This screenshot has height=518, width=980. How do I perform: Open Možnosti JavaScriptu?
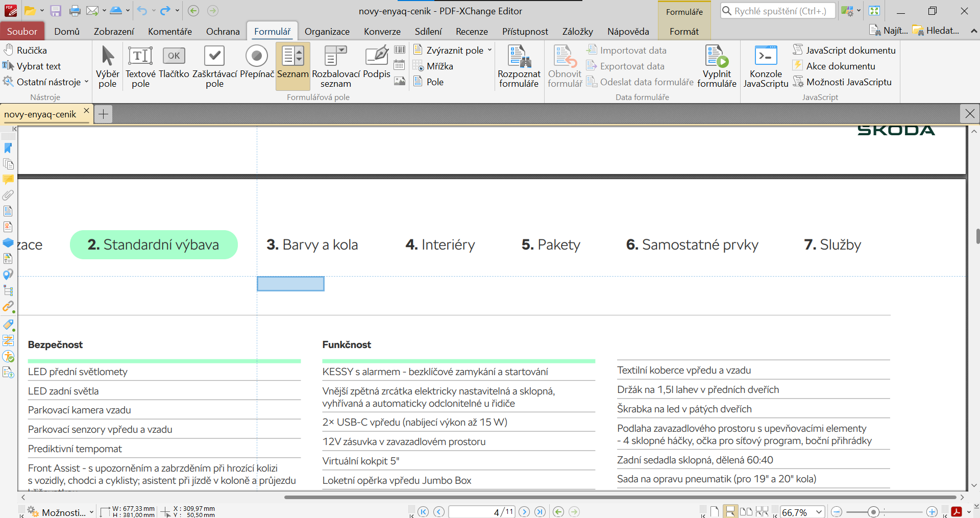click(842, 82)
